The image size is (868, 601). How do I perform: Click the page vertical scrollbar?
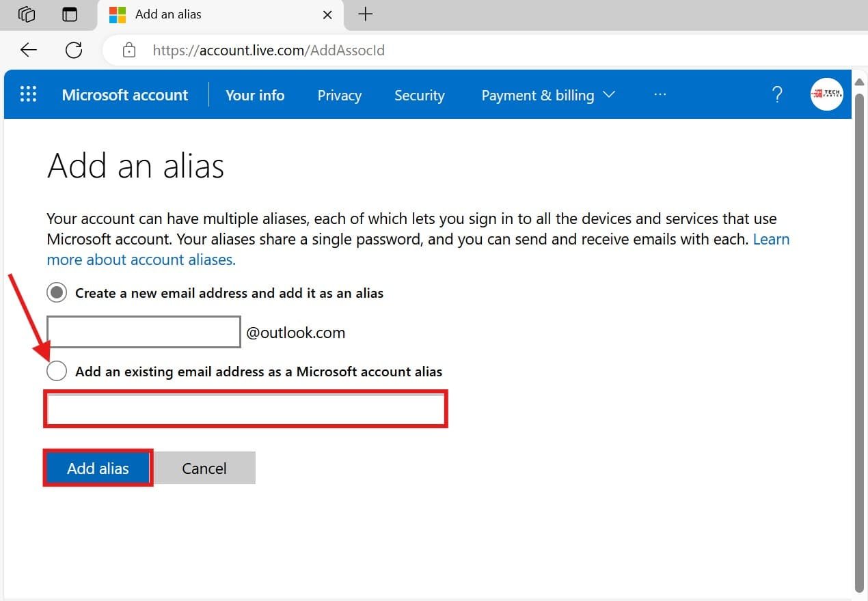pyautogui.click(x=859, y=341)
